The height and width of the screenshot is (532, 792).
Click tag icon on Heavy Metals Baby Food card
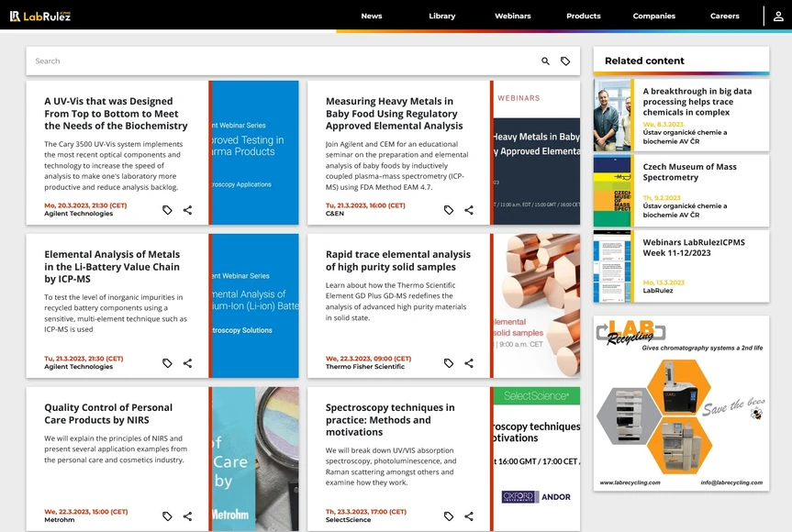(x=449, y=210)
